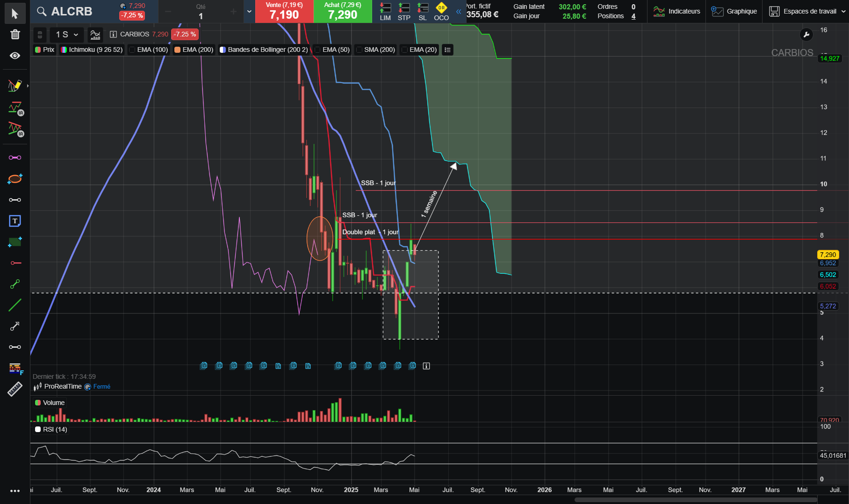Select the arrow cursor tool
849x504 pixels.
click(x=15, y=14)
